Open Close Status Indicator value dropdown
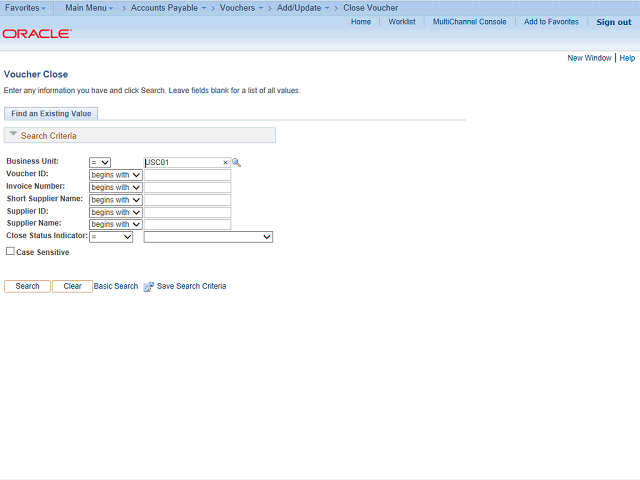The width and height of the screenshot is (640, 480). [x=208, y=237]
